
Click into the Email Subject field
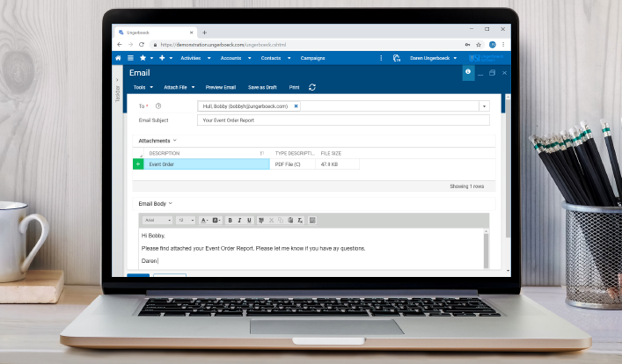[x=343, y=120]
